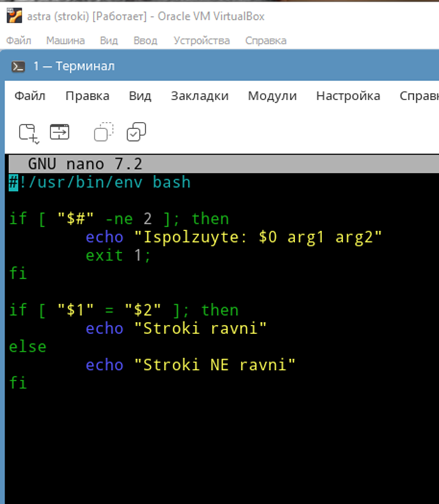Open terminal Файл menu
The height and width of the screenshot is (504, 439).
click(x=30, y=96)
